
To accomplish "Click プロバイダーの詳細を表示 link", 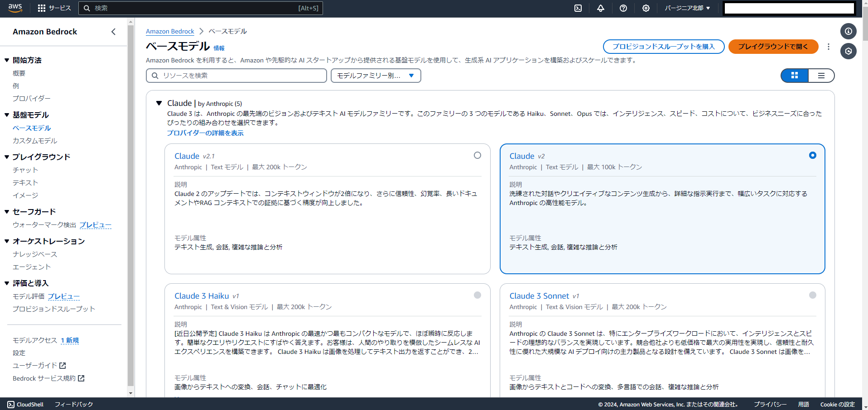I will point(205,133).
